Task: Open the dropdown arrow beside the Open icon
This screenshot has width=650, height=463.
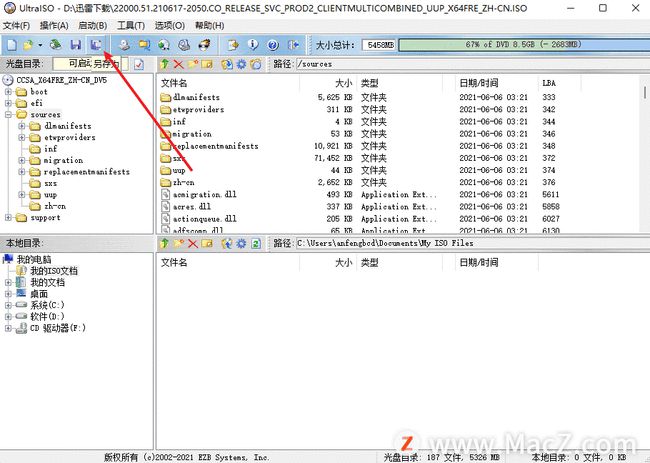Action: (x=40, y=45)
